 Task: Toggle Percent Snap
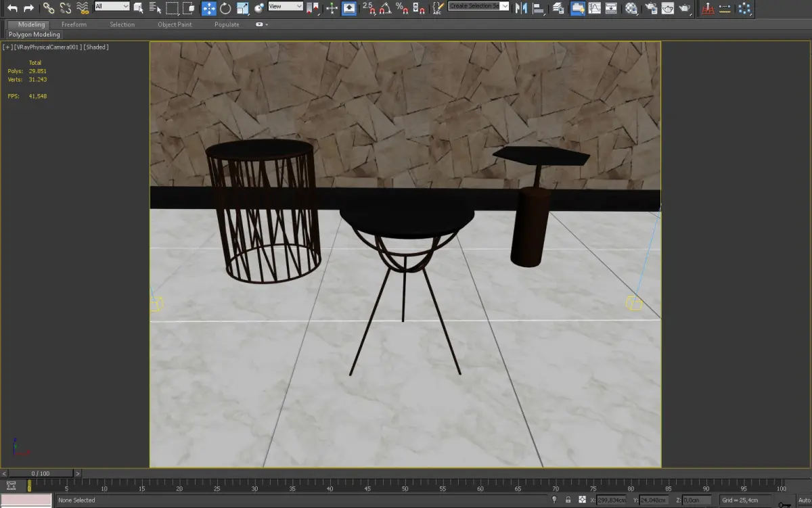pos(402,8)
